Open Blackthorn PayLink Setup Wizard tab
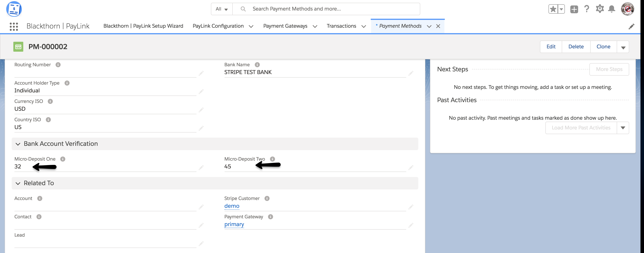The height and width of the screenshot is (253, 644). click(143, 26)
